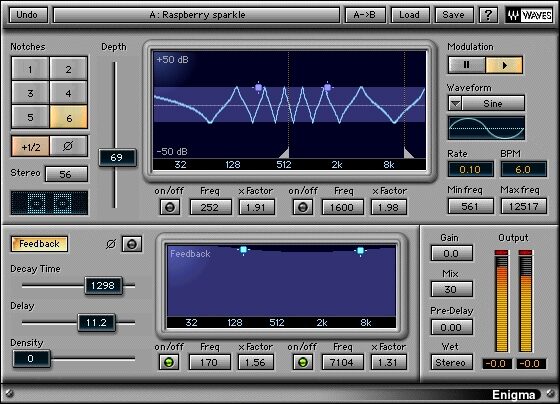Image resolution: width=560 pixels, height=404 pixels.
Task: Select 4 notches
Action: [x=68, y=93]
